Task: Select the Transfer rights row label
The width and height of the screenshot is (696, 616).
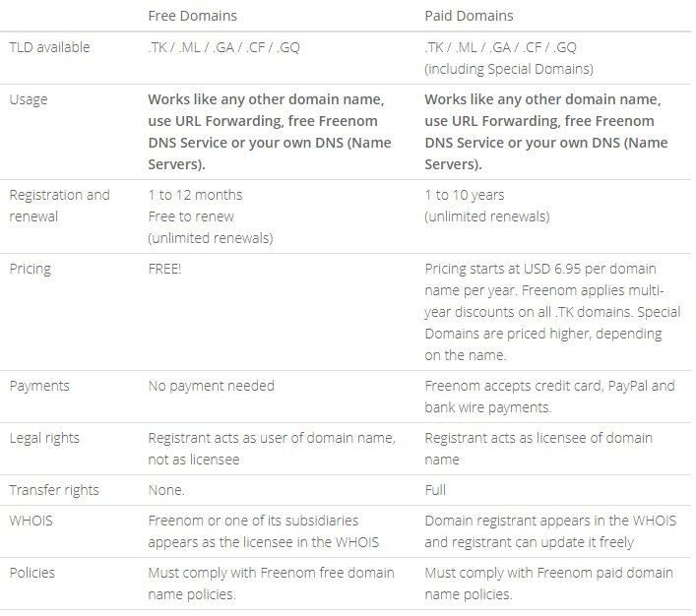Action: [54, 489]
